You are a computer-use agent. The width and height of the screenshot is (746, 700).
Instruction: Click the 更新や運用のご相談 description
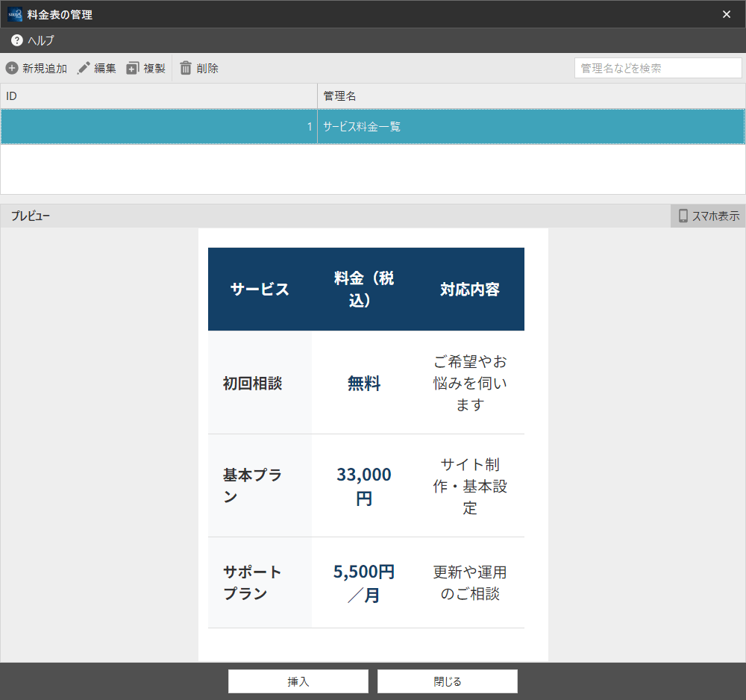[470, 583]
